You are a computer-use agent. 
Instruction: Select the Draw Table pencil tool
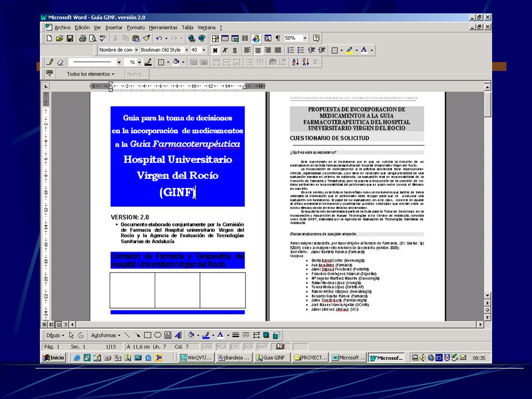pos(50,62)
